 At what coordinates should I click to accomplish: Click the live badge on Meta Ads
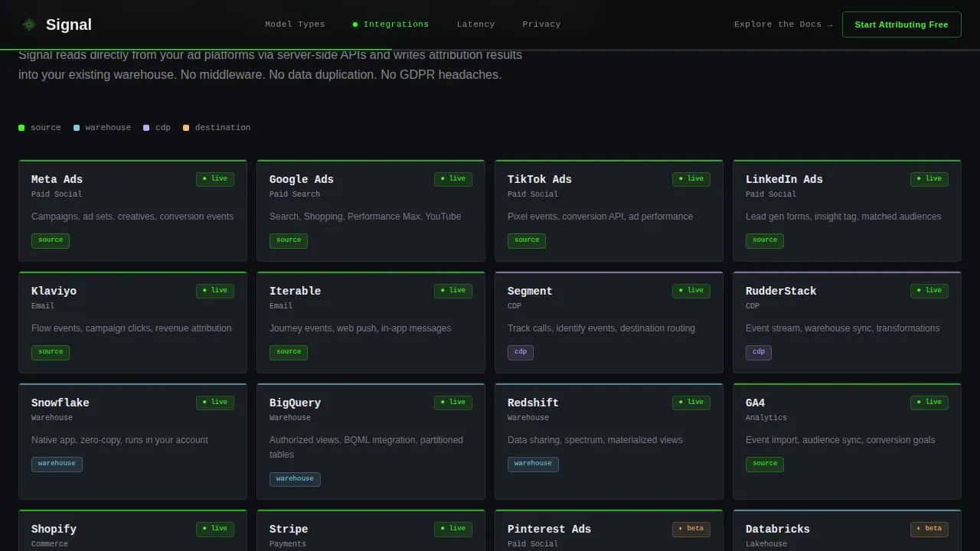pos(215,179)
